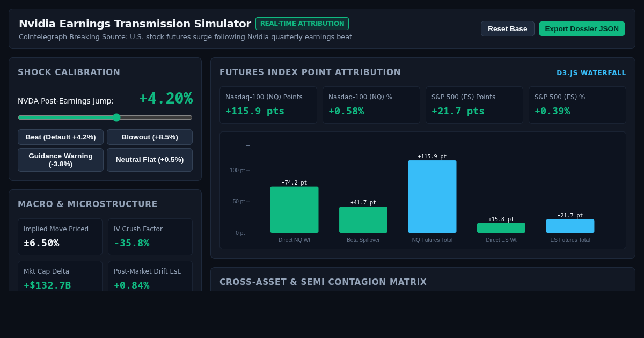This screenshot has height=338, width=644.
Task: Click the Nvidia Earnings Transmission Simulator title
Action: tap(135, 24)
